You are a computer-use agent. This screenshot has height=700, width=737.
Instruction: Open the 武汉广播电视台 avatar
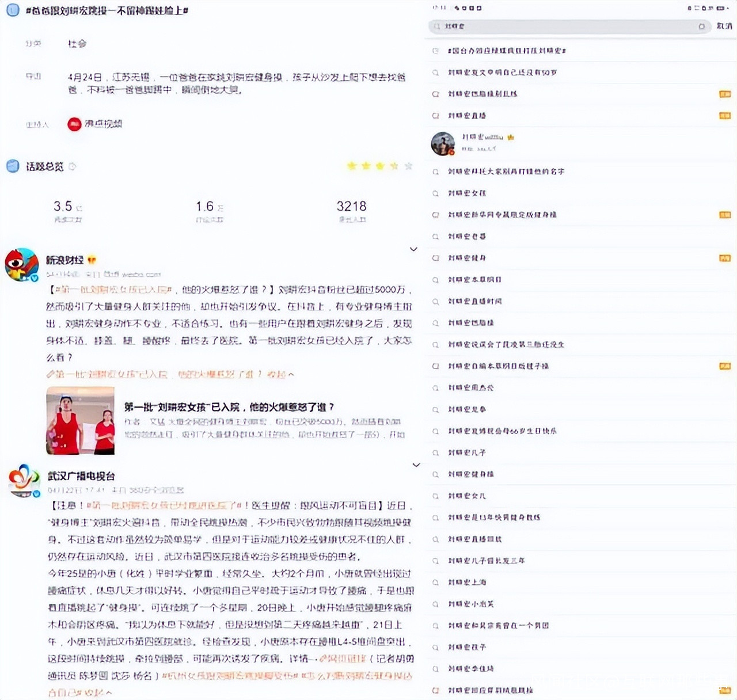point(24,481)
